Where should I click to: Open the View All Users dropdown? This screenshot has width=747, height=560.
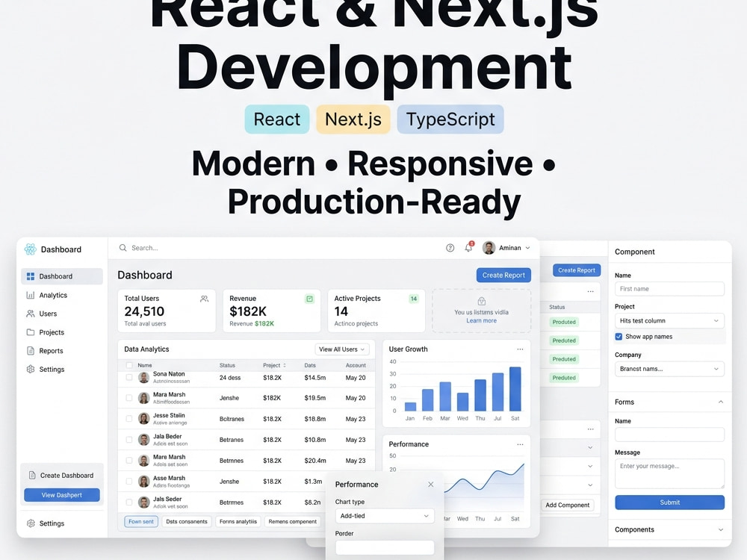pyautogui.click(x=342, y=349)
